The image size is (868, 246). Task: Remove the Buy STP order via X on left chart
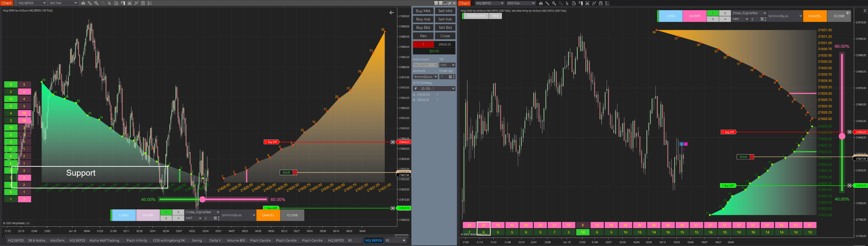[393, 142]
